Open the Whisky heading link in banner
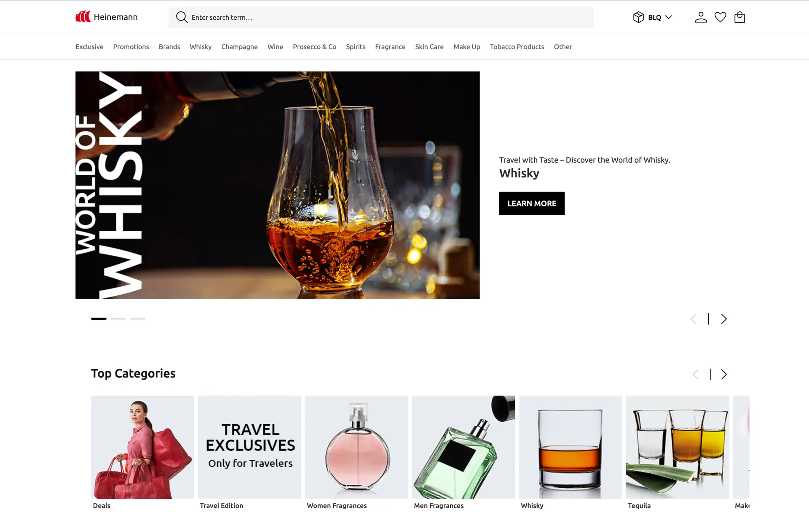Viewport: 809px width, 532px height. [x=519, y=173]
